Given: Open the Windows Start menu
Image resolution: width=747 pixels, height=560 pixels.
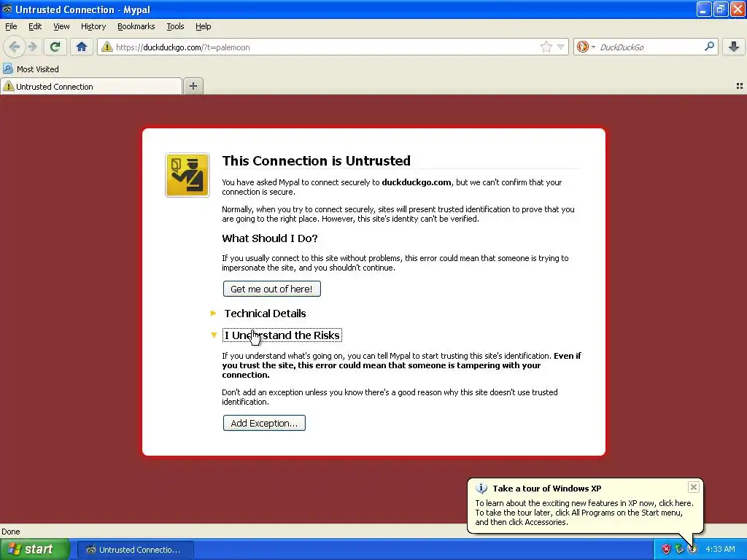Looking at the screenshot, I should pyautogui.click(x=34, y=549).
